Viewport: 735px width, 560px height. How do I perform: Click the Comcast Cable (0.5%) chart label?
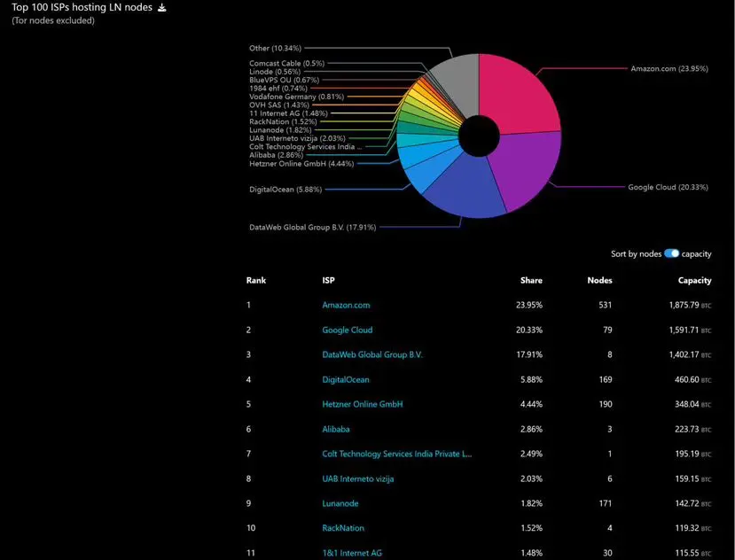tap(287, 63)
